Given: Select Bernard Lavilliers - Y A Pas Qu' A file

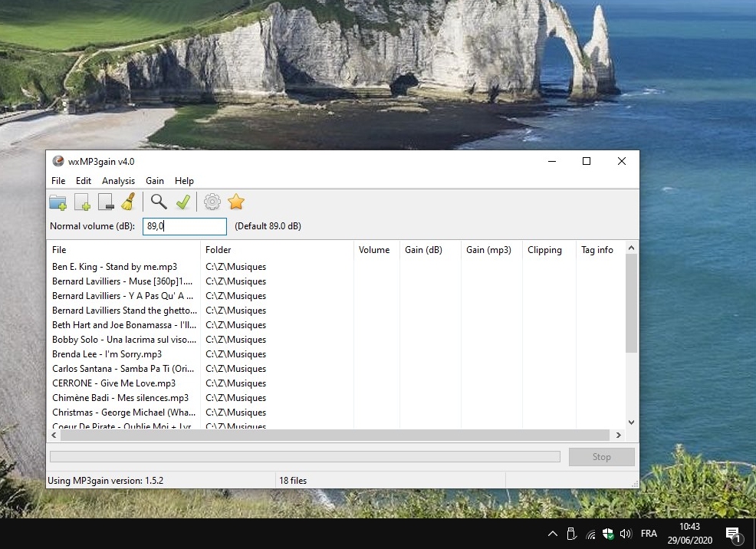Looking at the screenshot, I should point(123,295).
